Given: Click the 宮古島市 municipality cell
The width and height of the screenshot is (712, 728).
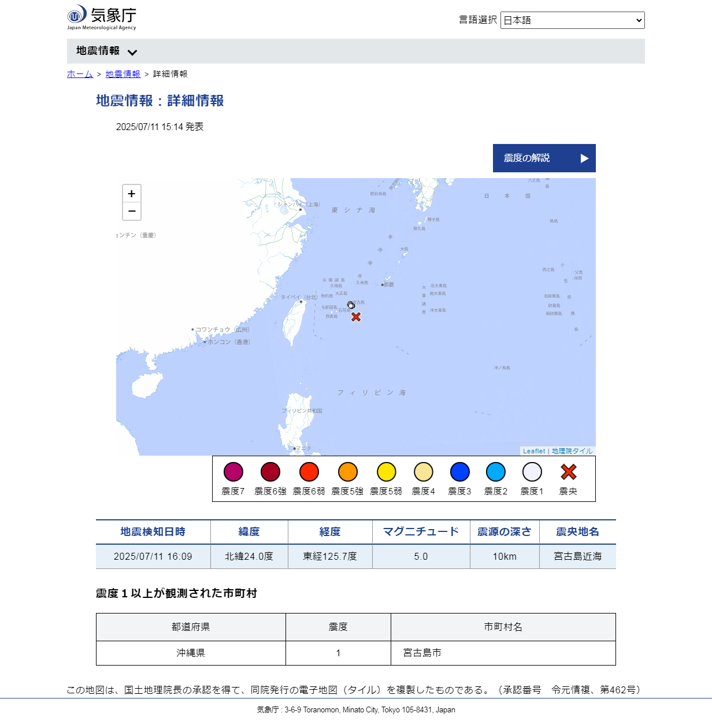Looking at the screenshot, I should click(x=503, y=653).
